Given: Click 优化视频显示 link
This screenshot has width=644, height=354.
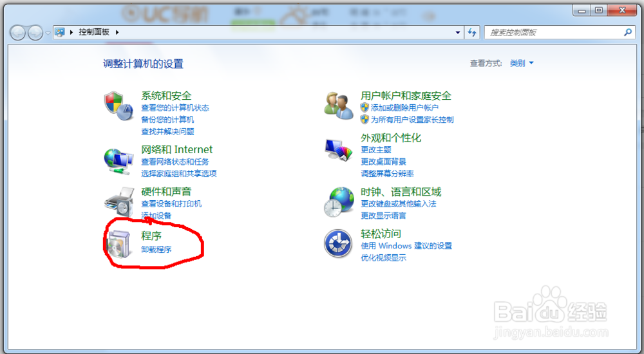Looking at the screenshot, I should click(x=383, y=258).
